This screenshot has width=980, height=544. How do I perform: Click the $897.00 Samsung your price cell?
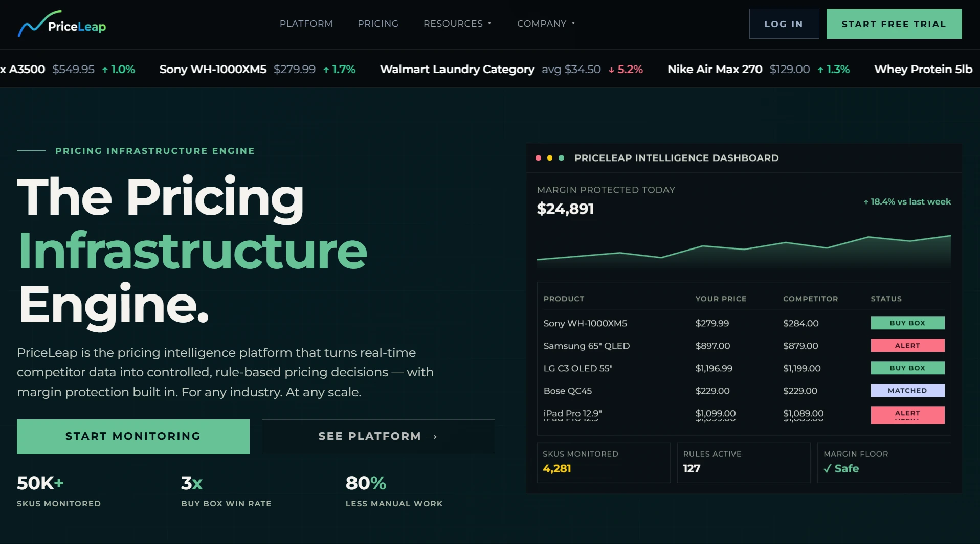coord(712,346)
